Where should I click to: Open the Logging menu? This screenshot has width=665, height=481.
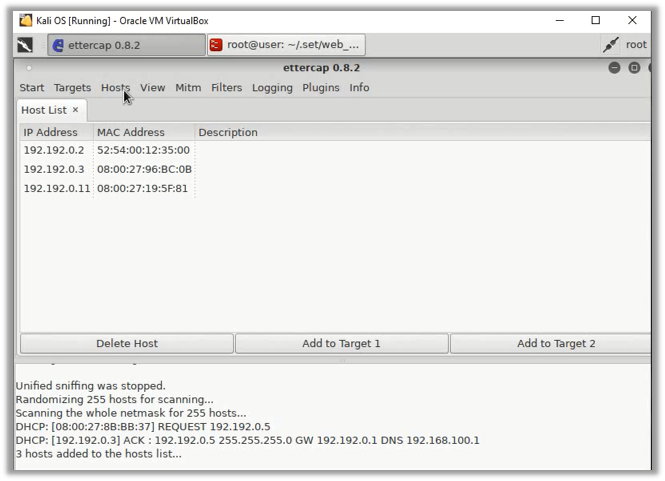272,88
